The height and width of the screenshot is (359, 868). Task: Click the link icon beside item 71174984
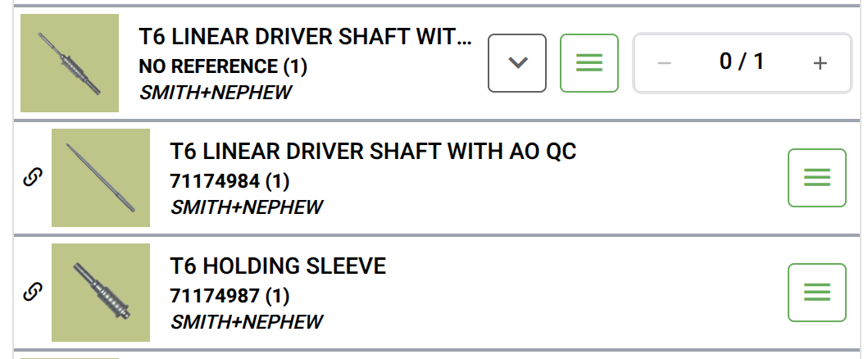(31, 177)
